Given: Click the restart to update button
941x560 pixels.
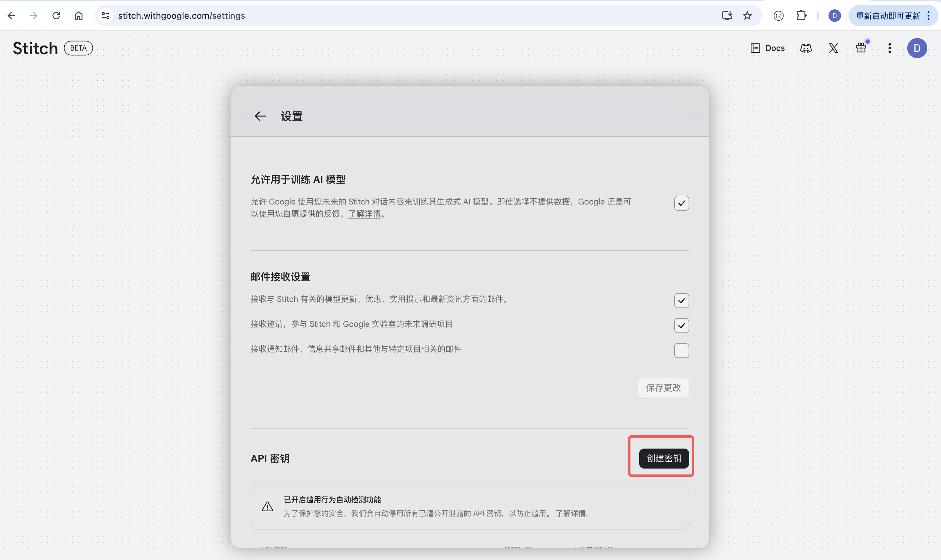Looking at the screenshot, I should click(888, 16).
